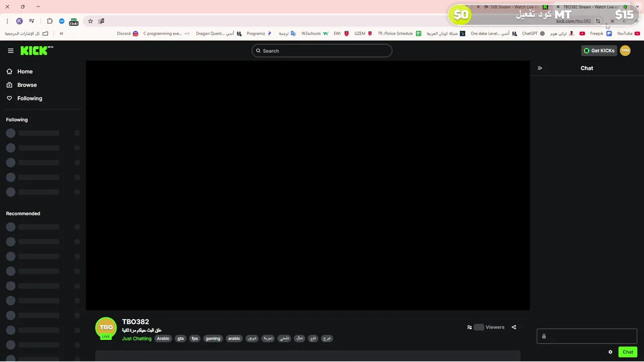Close the SXB Stream tab

478,7
